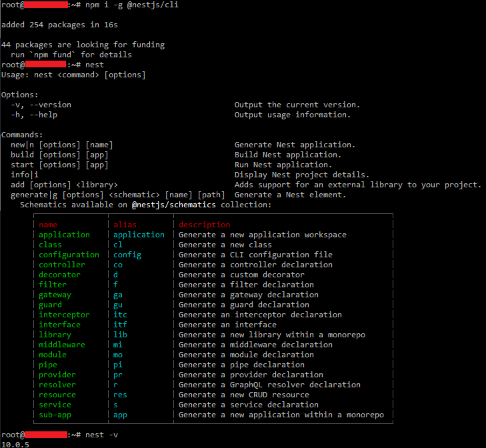Select the 'added 254 packages in 16s' line
The height and width of the screenshot is (448, 486).
[59, 25]
